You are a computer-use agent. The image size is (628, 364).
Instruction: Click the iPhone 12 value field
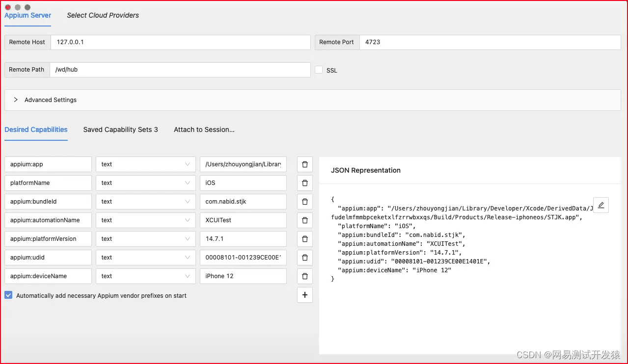243,276
